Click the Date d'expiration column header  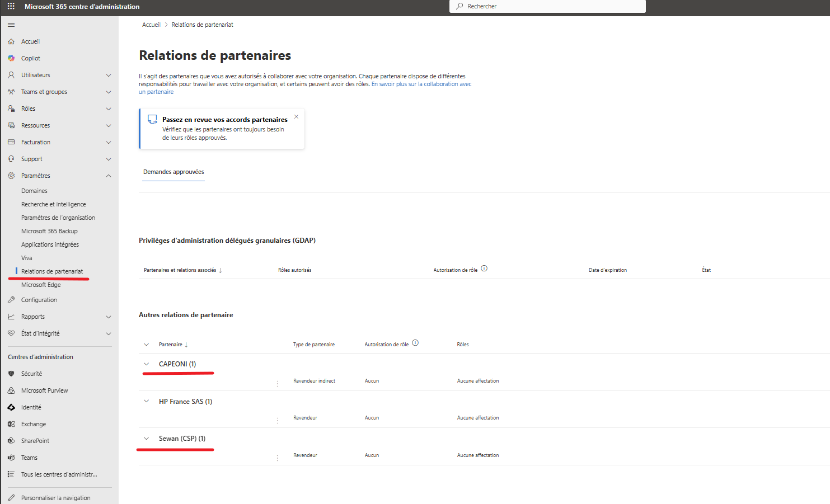[608, 270]
